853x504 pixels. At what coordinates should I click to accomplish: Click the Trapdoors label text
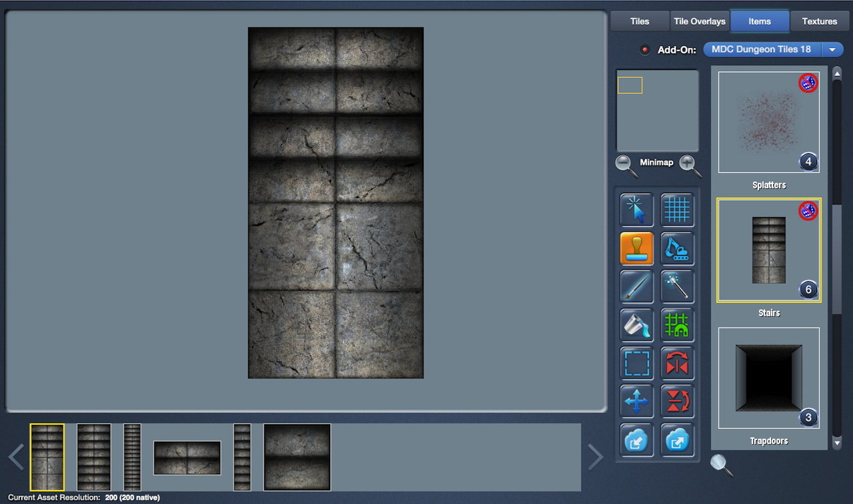[769, 441]
